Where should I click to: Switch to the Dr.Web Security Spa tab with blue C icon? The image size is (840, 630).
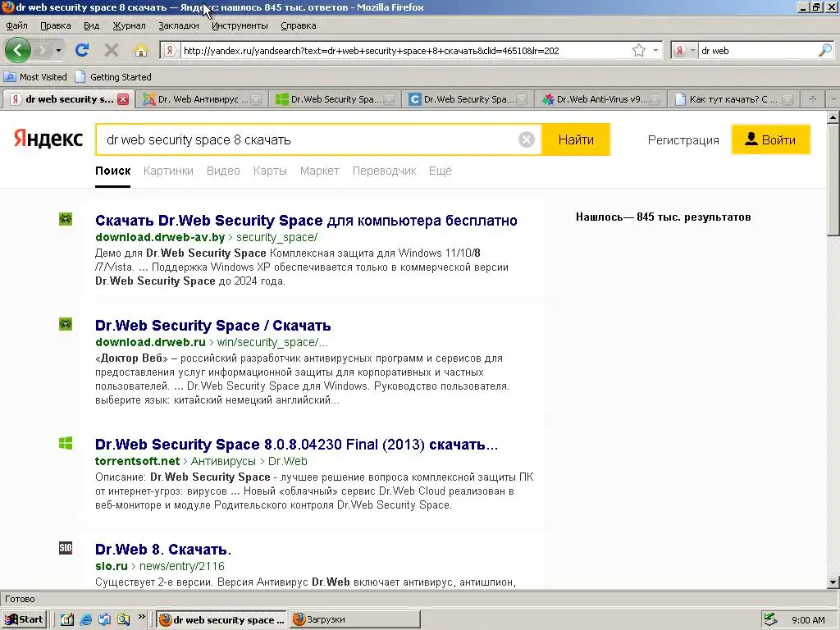pos(467,99)
